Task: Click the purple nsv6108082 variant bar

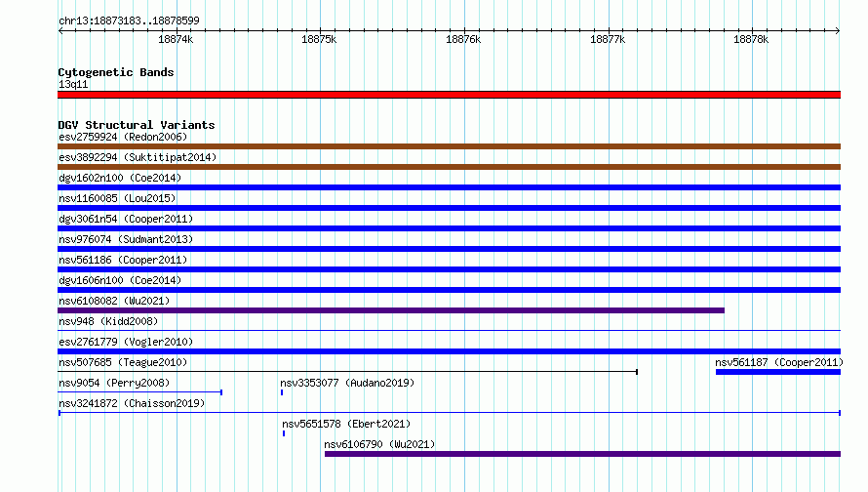Action: [391, 310]
